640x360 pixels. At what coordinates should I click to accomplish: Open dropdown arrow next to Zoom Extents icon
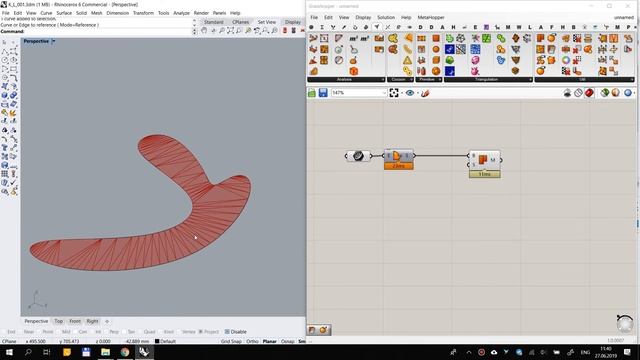402,93
